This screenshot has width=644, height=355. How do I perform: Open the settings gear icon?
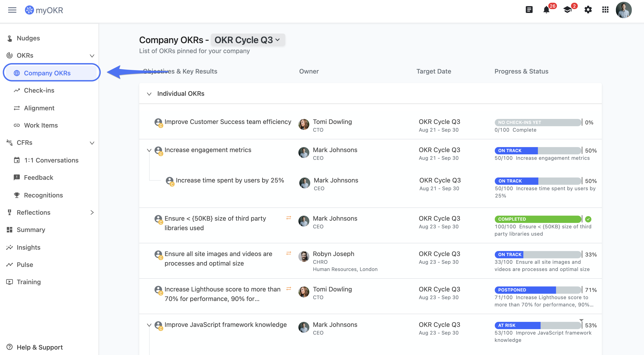pyautogui.click(x=588, y=10)
